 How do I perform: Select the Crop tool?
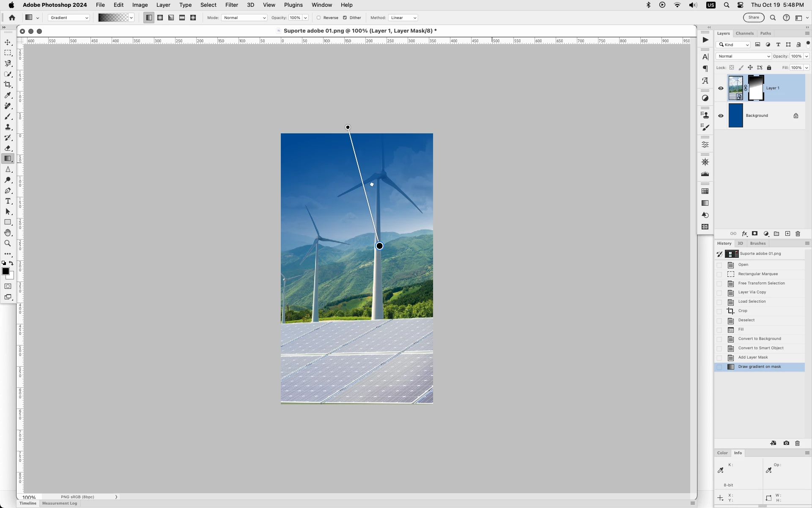click(x=8, y=85)
